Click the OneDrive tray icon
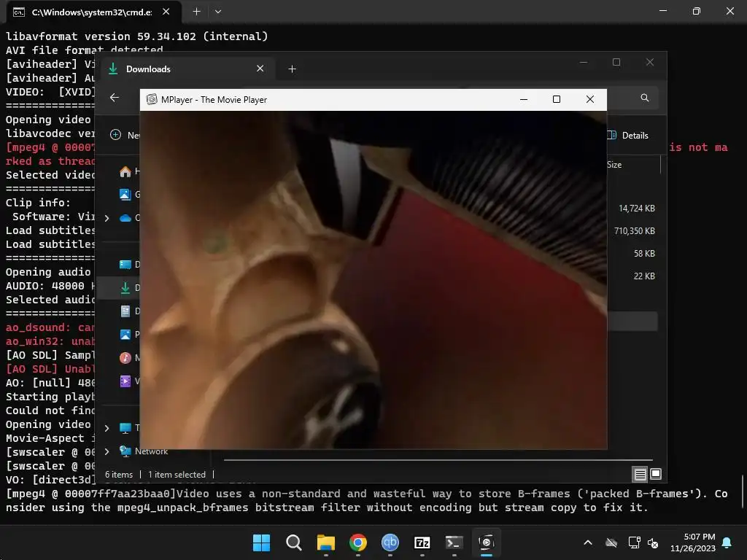 [x=611, y=542]
